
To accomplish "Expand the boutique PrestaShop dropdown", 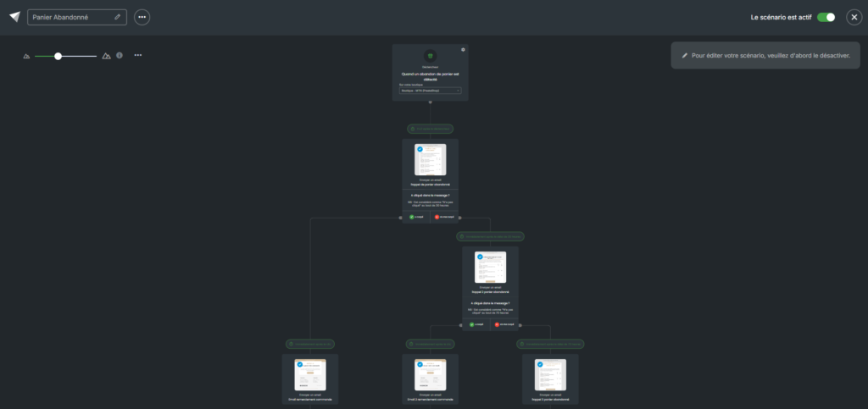I will [430, 90].
